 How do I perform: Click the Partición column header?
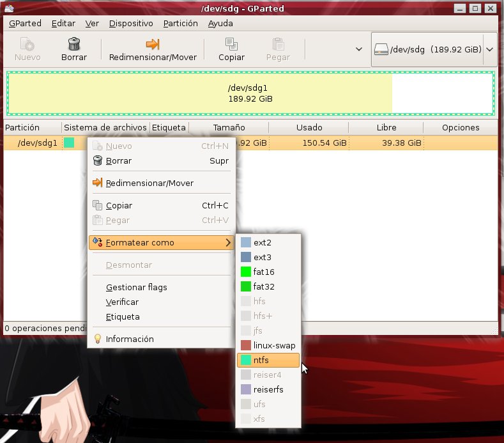(33, 127)
